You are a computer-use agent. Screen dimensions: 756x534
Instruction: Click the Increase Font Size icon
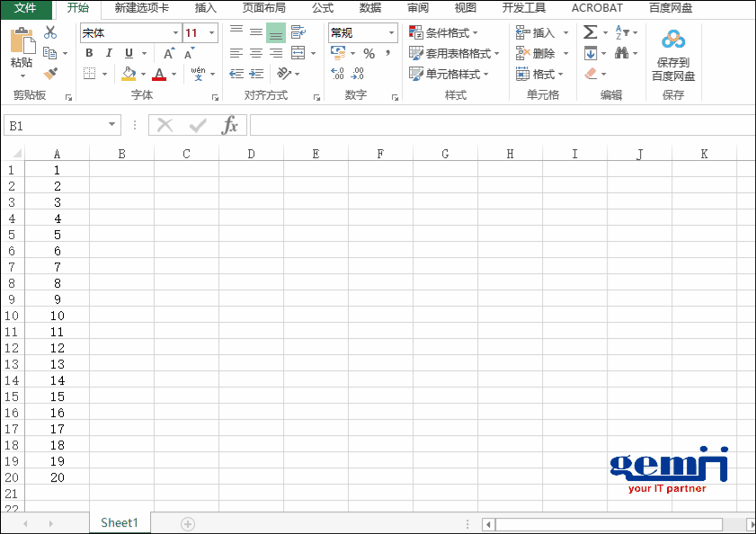168,53
